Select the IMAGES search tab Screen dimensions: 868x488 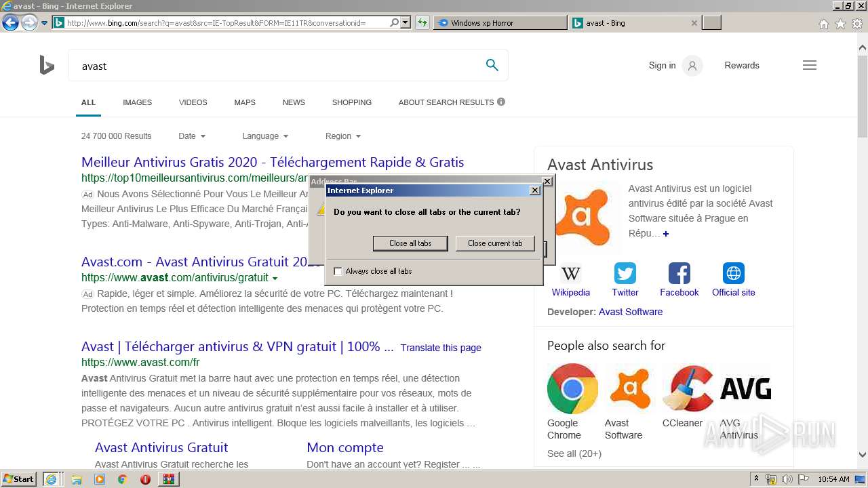tap(137, 102)
